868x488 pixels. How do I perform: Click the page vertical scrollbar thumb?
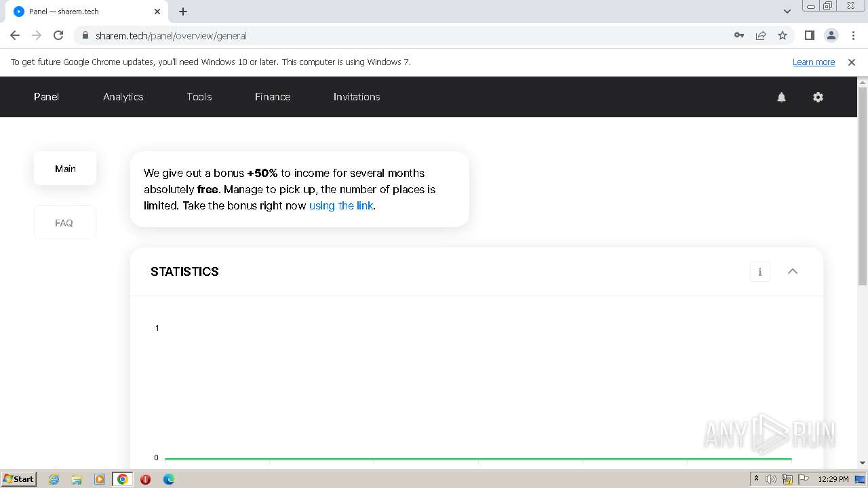click(x=863, y=186)
